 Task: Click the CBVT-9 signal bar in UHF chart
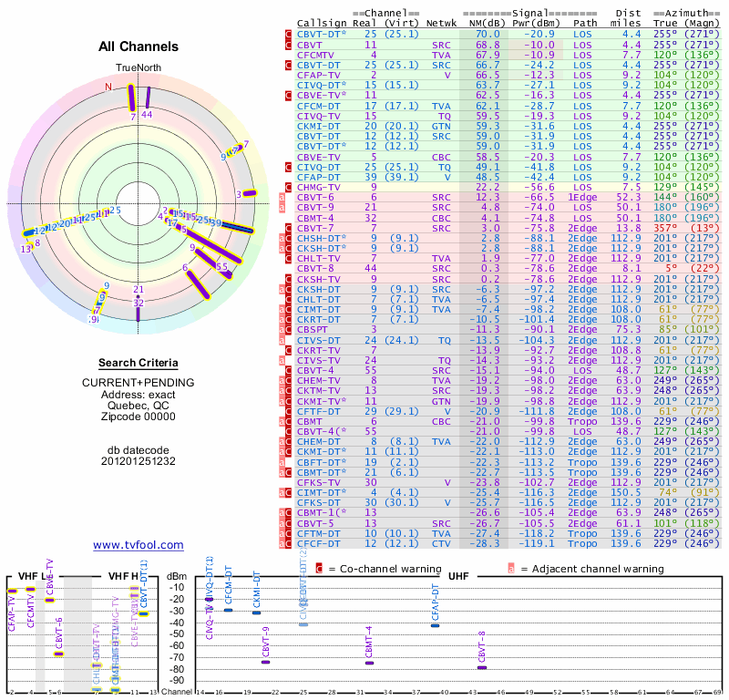(x=266, y=662)
